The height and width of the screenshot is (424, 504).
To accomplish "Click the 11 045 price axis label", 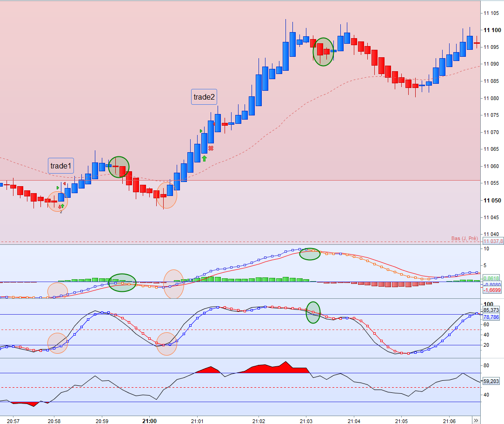I will [491, 217].
